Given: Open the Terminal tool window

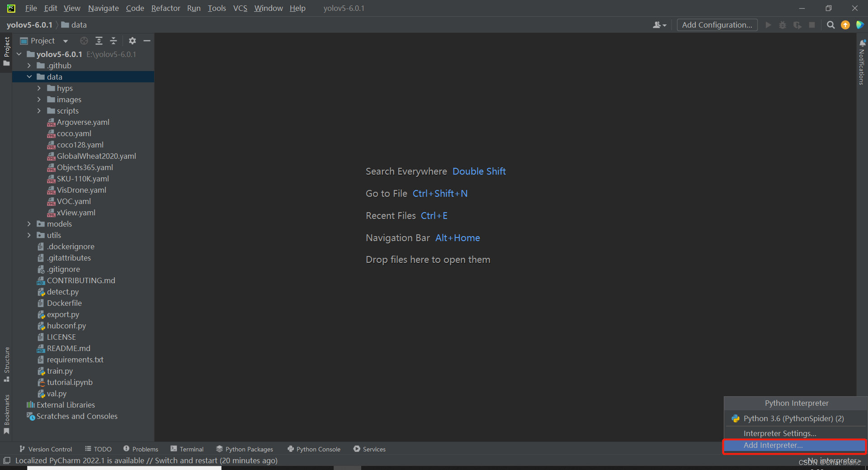Looking at the screenshot, I should (187, 449).
